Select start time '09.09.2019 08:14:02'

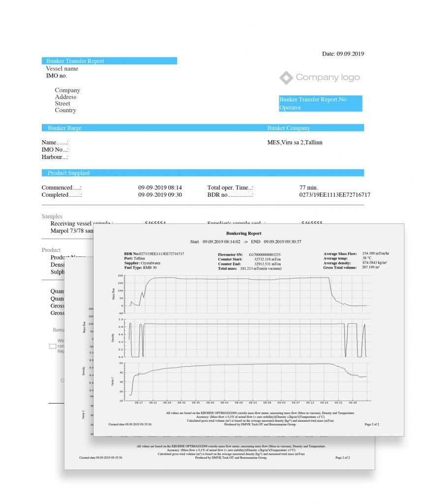tap(221, 242)
